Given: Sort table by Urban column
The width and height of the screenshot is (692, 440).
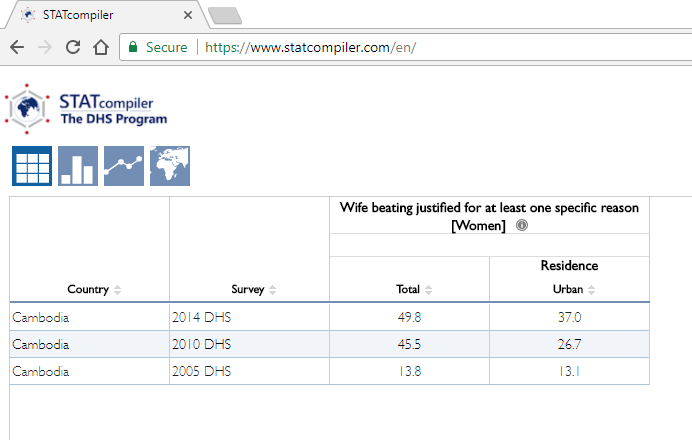Looking at the screenshot, I should (x=592, y=290).
